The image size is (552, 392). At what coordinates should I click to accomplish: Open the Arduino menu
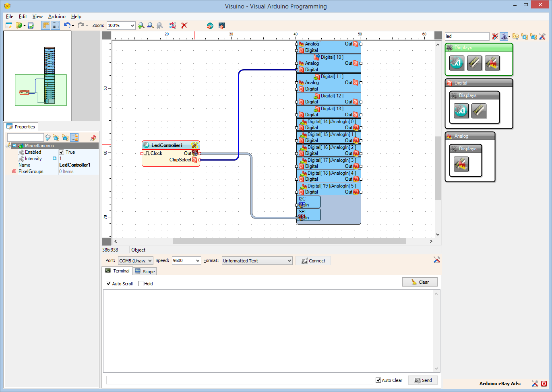click(x=56, y=17)
